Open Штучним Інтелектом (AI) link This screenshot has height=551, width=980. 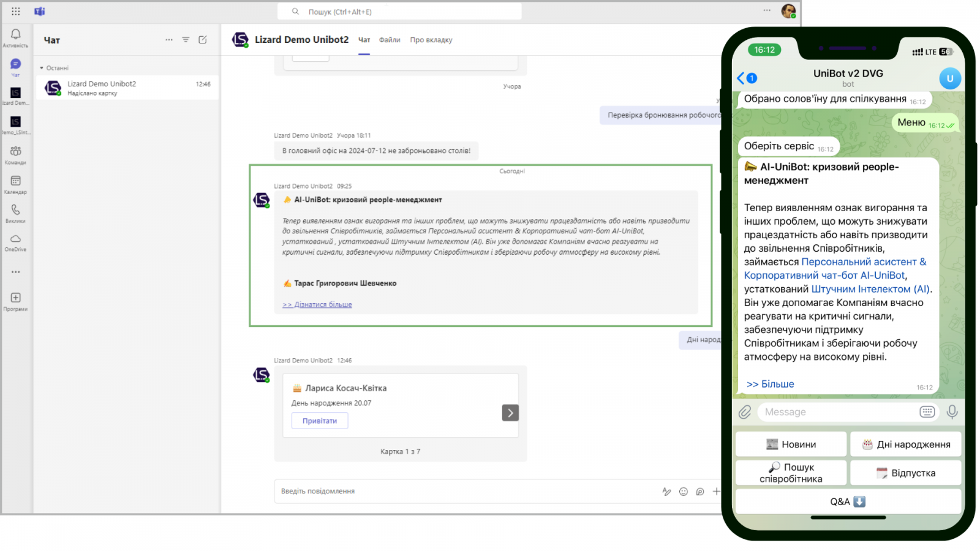coord(870,289)
